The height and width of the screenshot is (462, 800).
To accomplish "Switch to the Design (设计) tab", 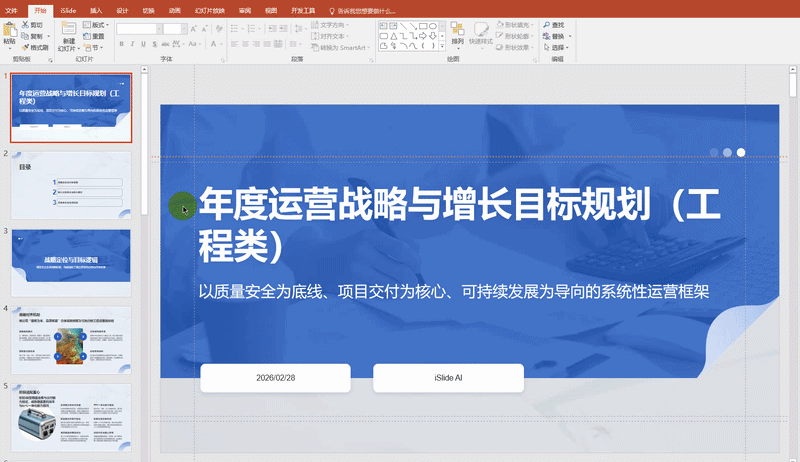I will coord(122,11).
